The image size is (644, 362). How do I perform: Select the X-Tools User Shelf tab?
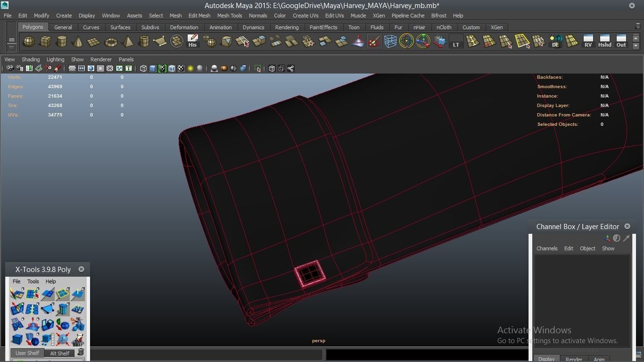click(x=27, y=353)
